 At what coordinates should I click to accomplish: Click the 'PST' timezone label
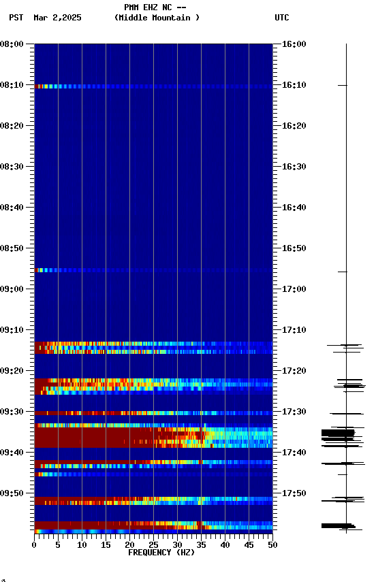(16, 18)
